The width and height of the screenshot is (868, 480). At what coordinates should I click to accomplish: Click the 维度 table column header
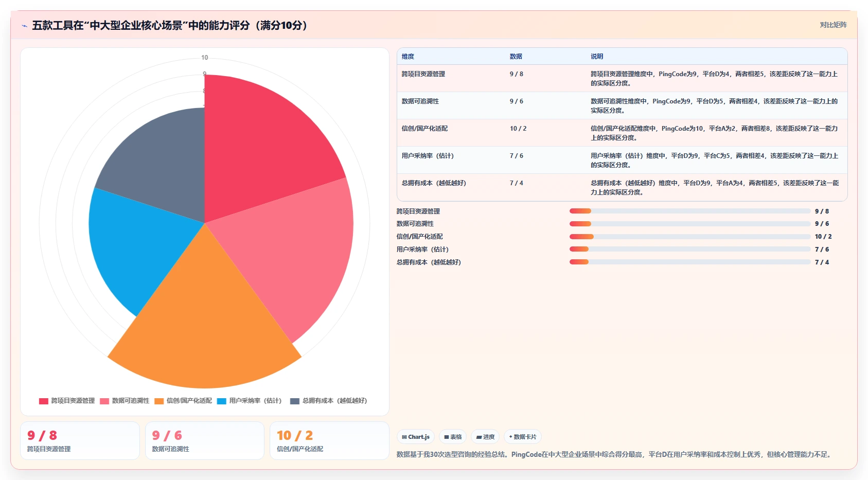point(408,57)
